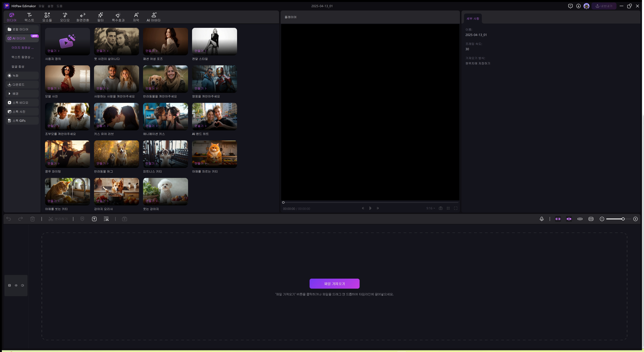
Task: Toggle the purple link clips button
Action: click(558, 219)
